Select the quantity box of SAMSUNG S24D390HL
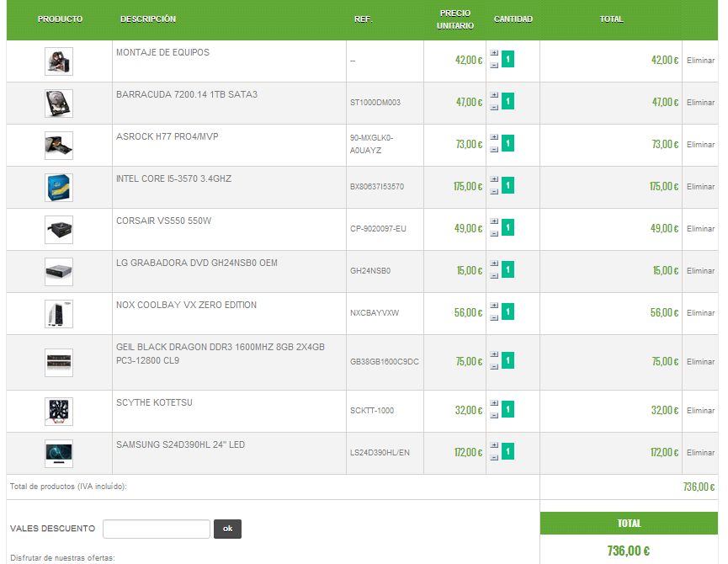This screenshot has width=728, height=564. [x=508, y=452]
